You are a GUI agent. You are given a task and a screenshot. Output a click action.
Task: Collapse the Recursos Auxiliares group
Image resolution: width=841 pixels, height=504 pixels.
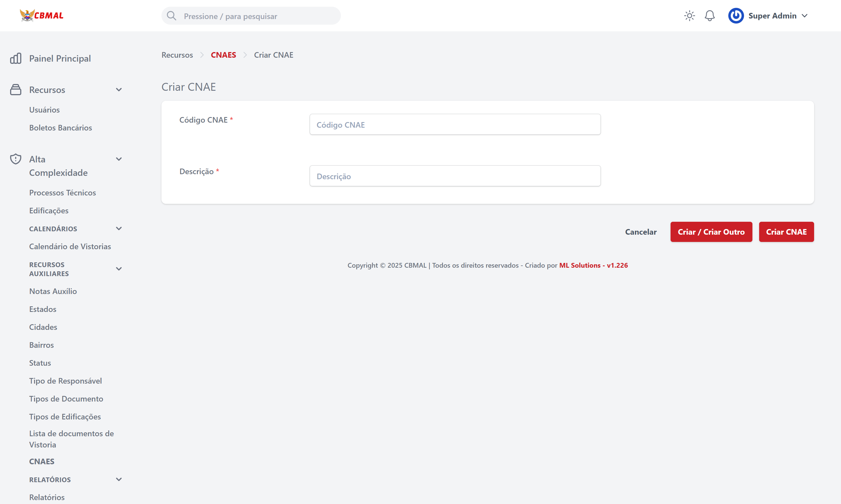[119, 269]
